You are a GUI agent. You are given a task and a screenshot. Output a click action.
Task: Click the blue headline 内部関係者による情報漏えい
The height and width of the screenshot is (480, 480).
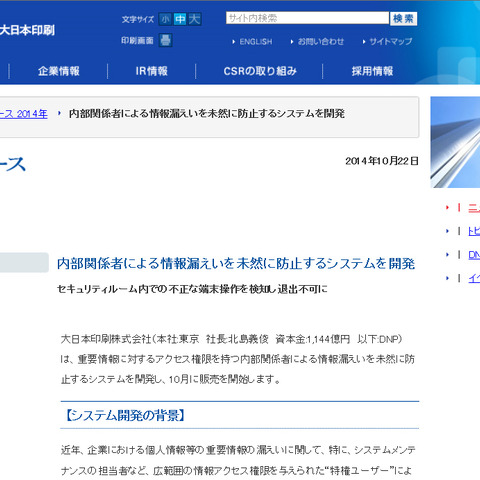coord(236,264)
